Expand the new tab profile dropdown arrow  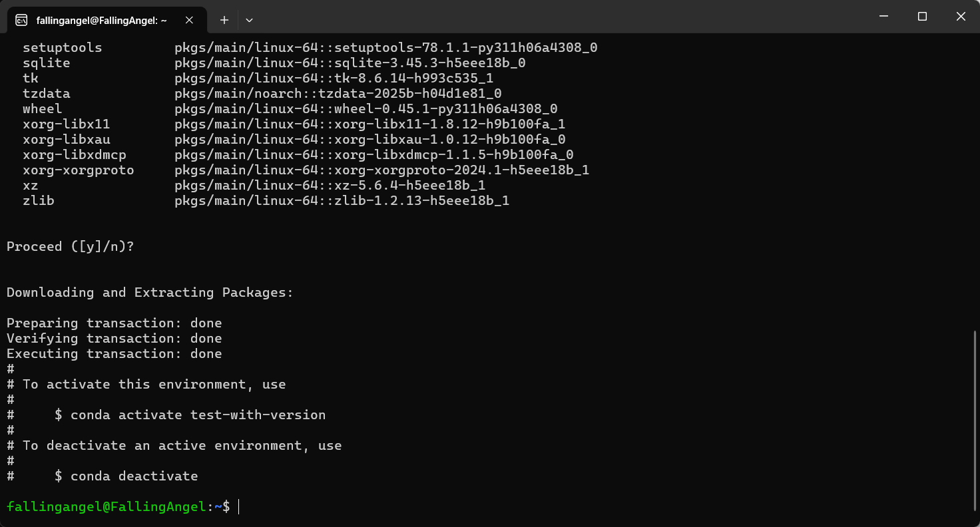pyautogui.click(x=249, y=20)
